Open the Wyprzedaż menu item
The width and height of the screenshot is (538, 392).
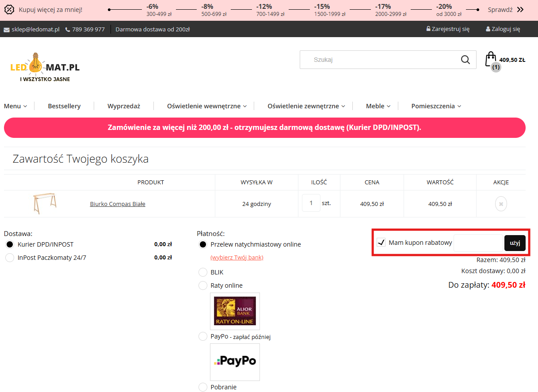pyautogui.click(x=124, y=106)
